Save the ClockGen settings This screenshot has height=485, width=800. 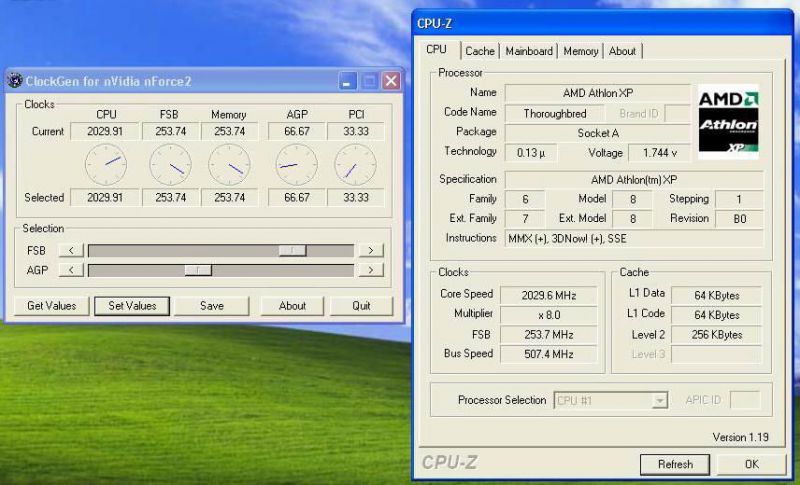[x=212, y=306]
